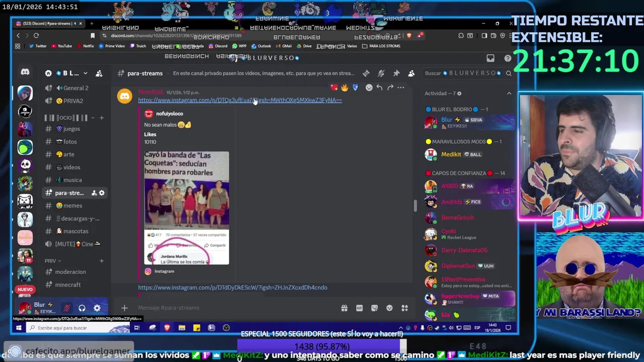Open the gift icon in message bar

coord(344,308)
